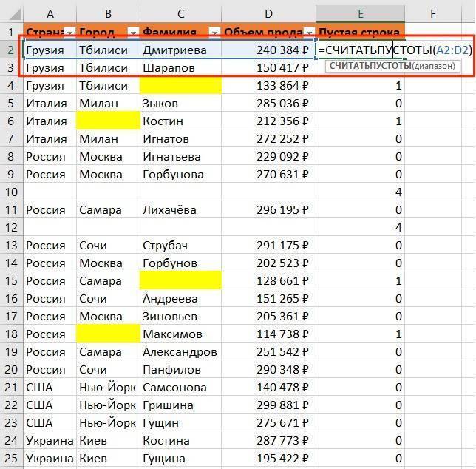Screen dimensions: 476x469
Task: Select the Гущин surname cell in row 23
Action: click(180, 423)
